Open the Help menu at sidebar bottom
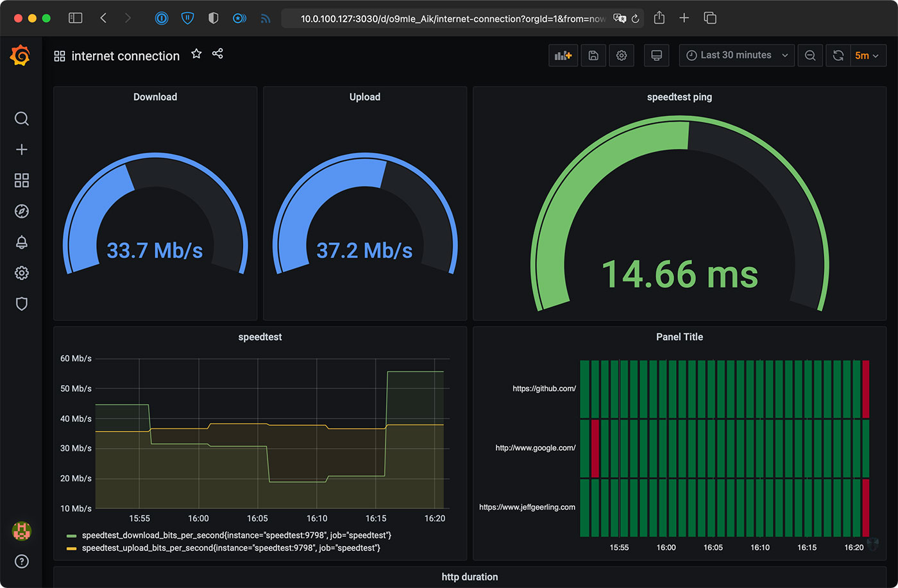 click(x=21, y=562)
